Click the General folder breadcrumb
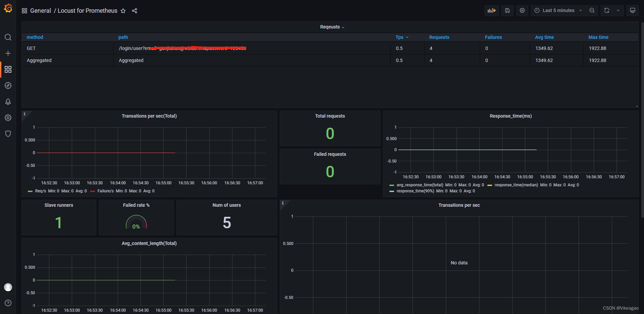The image size is (644, 314). 41,11
